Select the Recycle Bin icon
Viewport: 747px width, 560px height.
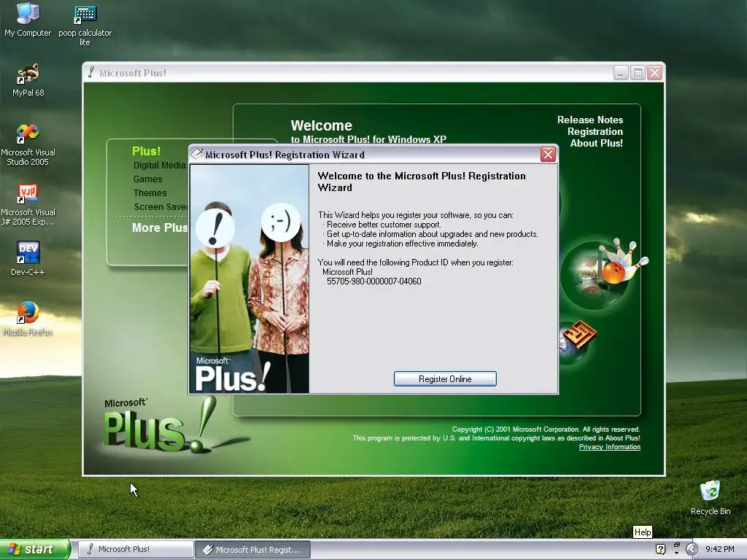711,497
